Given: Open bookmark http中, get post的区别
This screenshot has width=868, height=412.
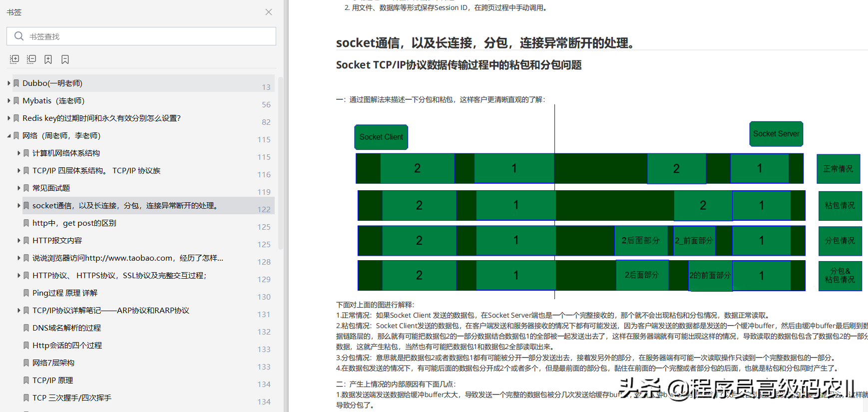Looking at the screenshot, I should tap(74, 223).
